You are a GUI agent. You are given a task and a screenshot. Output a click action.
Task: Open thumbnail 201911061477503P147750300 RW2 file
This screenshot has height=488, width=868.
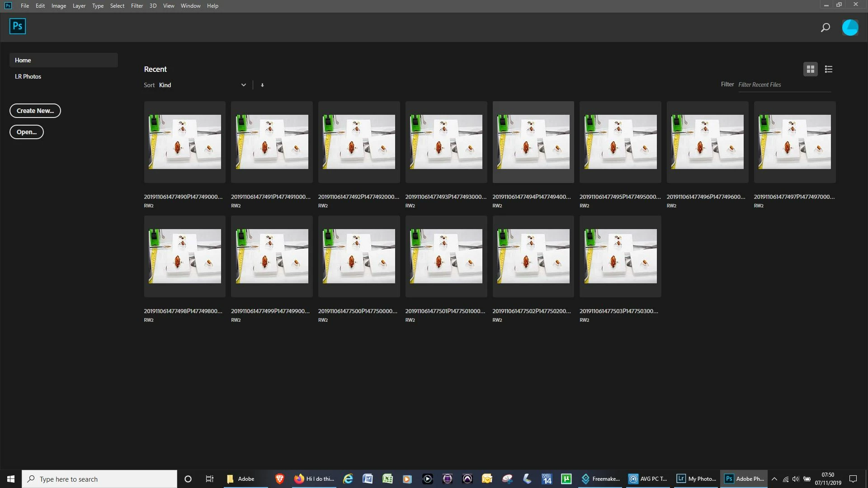(x=620, y=256)
